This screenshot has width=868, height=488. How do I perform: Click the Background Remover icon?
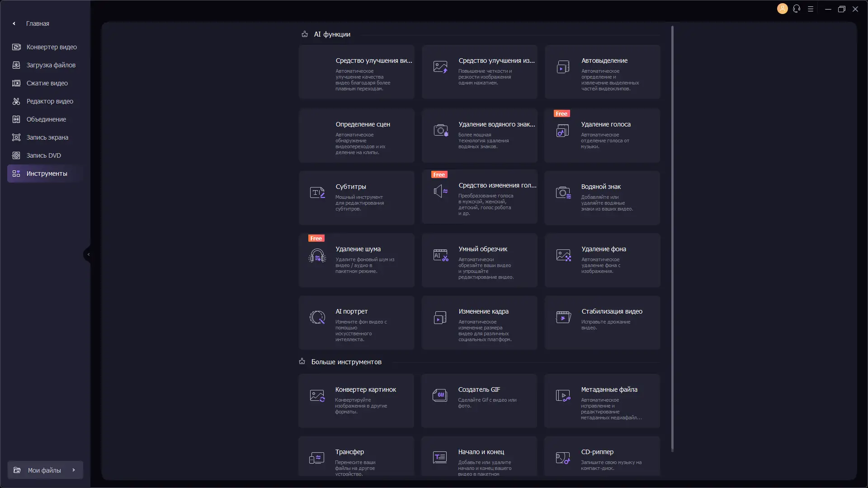pyautogui.click(x=563, y=255)
